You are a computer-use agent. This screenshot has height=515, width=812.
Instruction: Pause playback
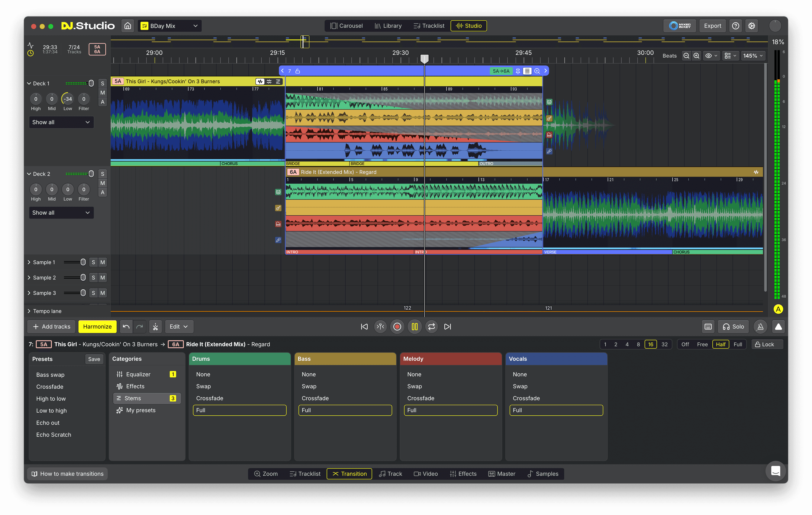pyautogui.click(x=415, y=326)
